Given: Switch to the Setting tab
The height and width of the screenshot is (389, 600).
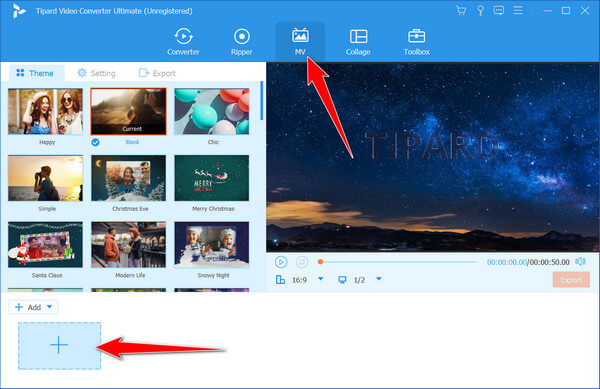Looking at the screenshot, I should 96,73.
